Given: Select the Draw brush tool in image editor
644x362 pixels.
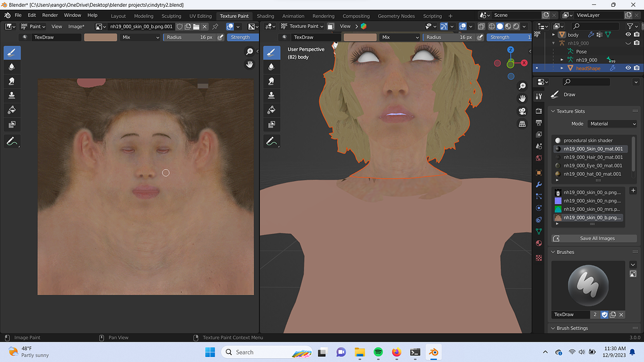Looking at the screenshot, I should click(x=12, y=52).
